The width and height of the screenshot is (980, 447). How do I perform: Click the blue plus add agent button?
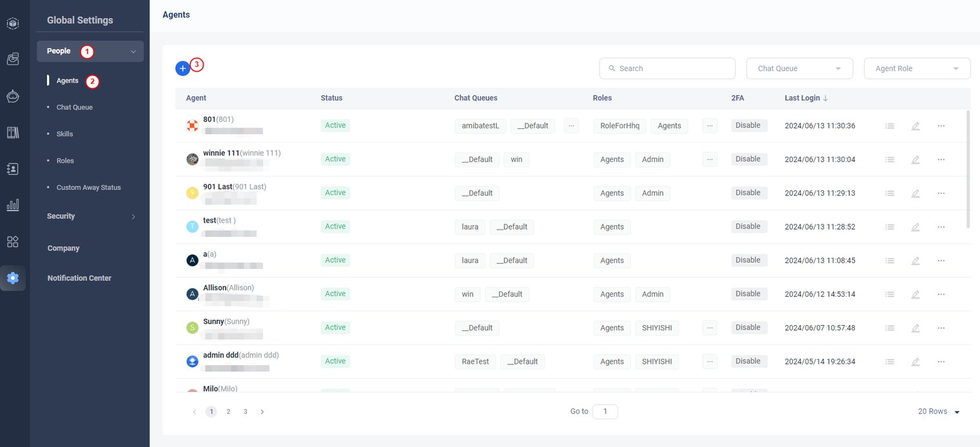pos(182,68)
